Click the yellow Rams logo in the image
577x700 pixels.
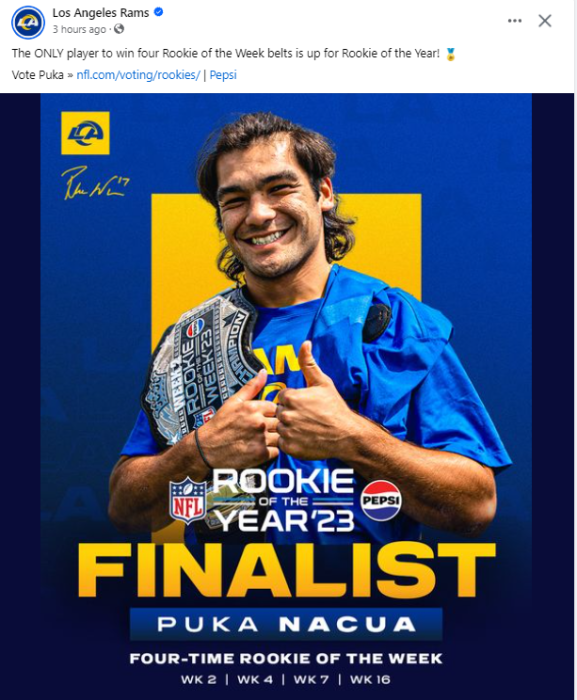tap(85, 133)
